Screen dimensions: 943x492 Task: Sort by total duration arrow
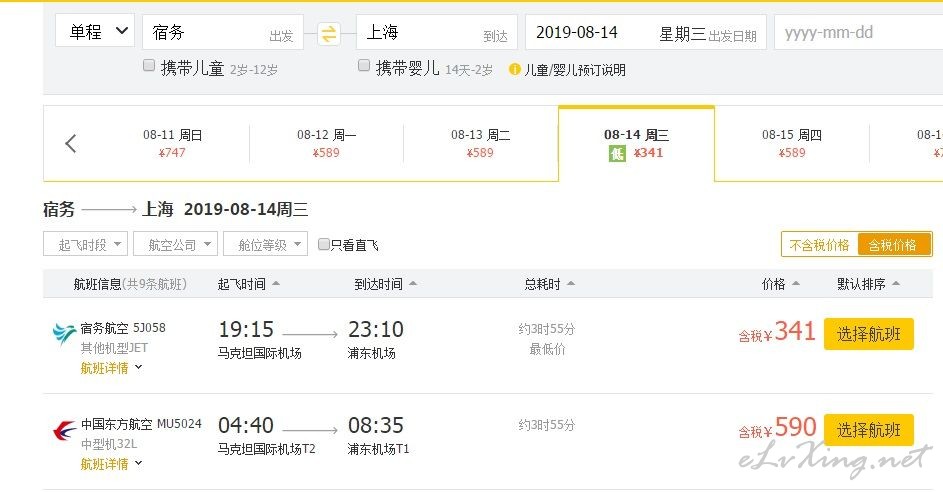coord(571,283)
